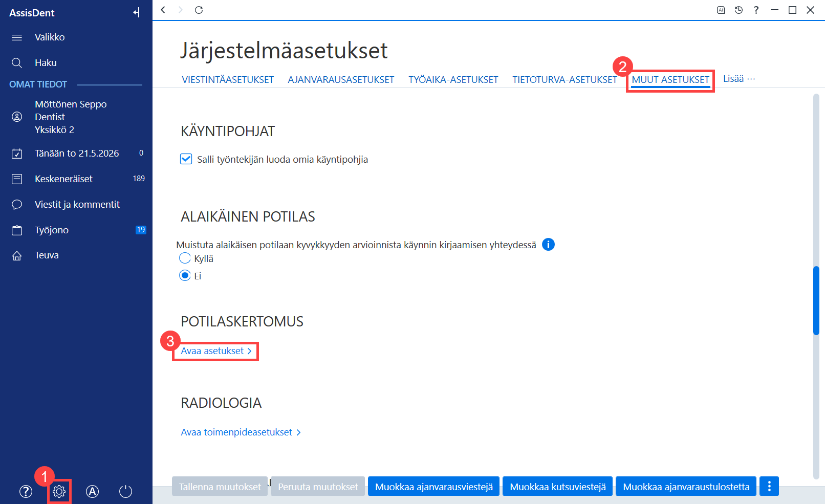Switch to Työaika-asetukset tab

(453, 80)
